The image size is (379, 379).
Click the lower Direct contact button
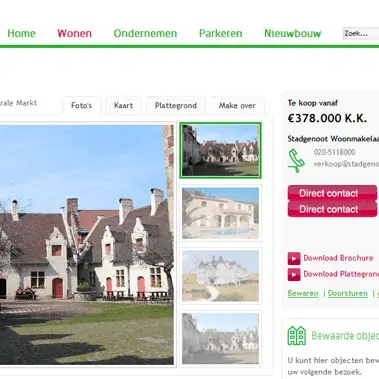(x=332, y=209)
